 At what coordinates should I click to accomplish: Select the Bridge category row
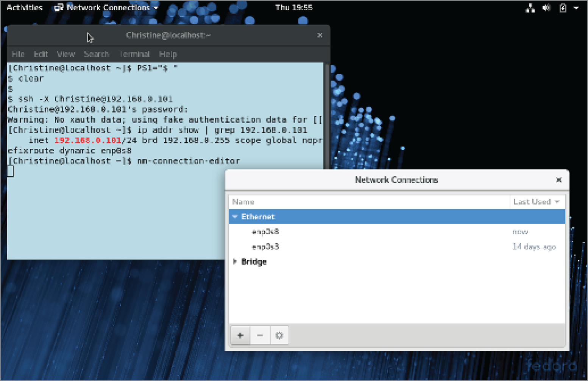point(397,261)
